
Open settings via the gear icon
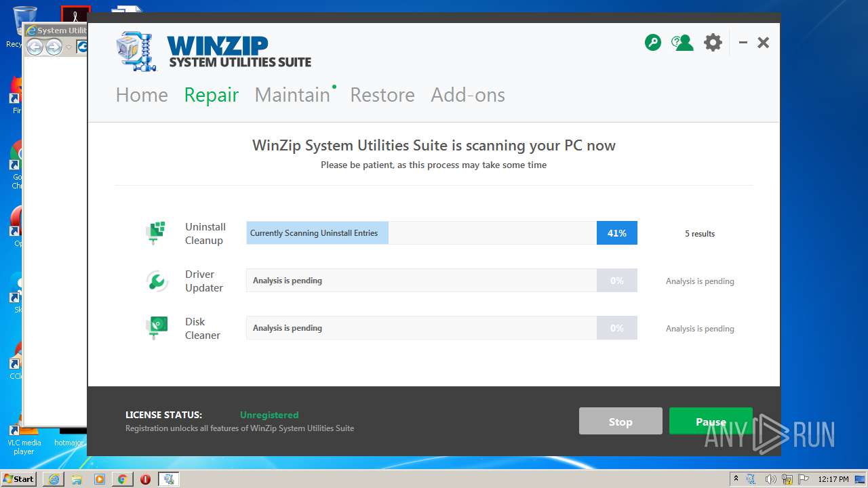point(713,43)
